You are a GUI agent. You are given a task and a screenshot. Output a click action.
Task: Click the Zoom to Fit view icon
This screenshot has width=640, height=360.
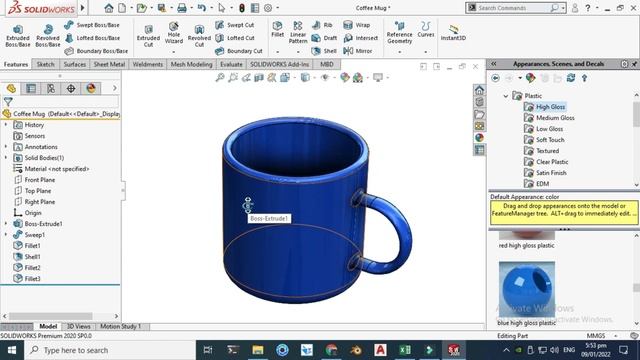click(220, 77)
